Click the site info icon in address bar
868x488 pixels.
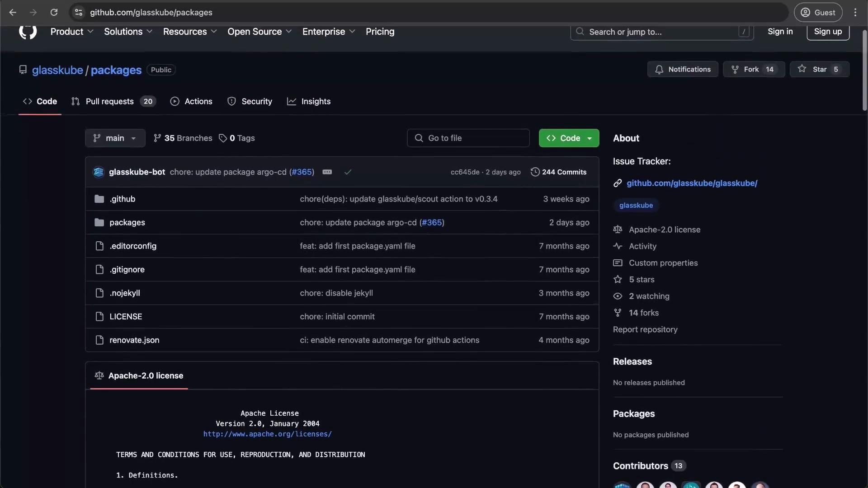coord(79,12)
